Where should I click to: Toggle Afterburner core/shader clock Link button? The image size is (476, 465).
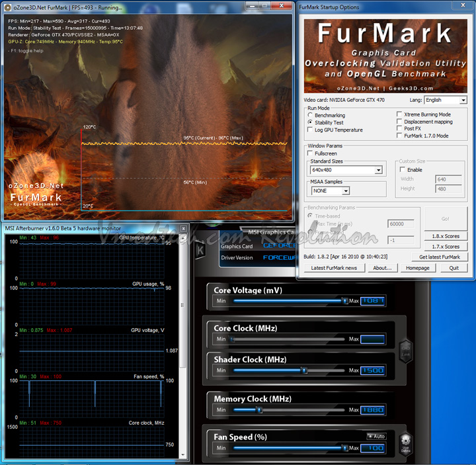(x=405, y=351)
